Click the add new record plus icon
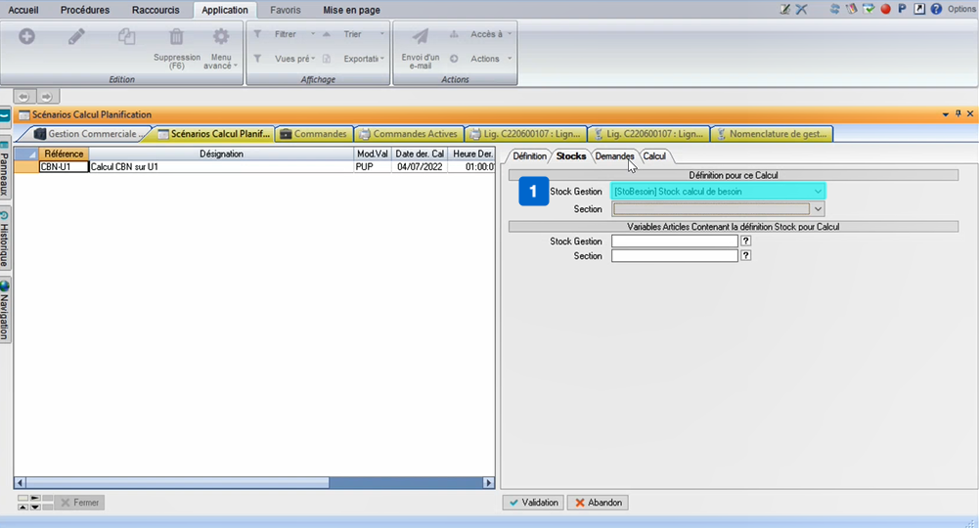This screenshot has width=980, height=529. click(26, 37)
